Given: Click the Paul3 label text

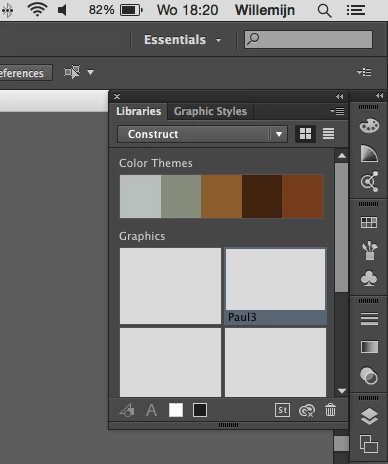Looking at the screenshot, I should tap(242, 317).
